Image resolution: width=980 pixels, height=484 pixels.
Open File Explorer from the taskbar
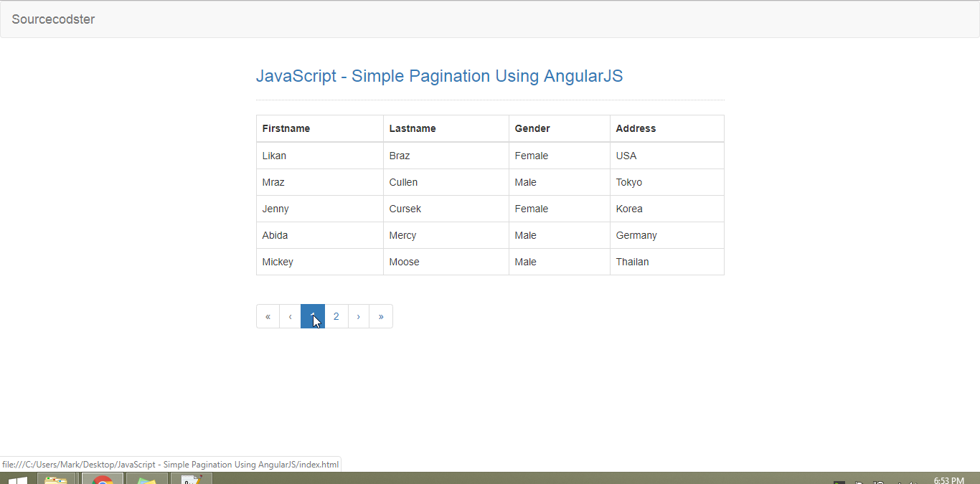pos(57,478)
